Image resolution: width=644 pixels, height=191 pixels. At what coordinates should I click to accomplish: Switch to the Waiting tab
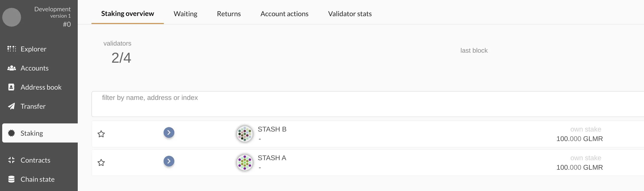[185, 14]
